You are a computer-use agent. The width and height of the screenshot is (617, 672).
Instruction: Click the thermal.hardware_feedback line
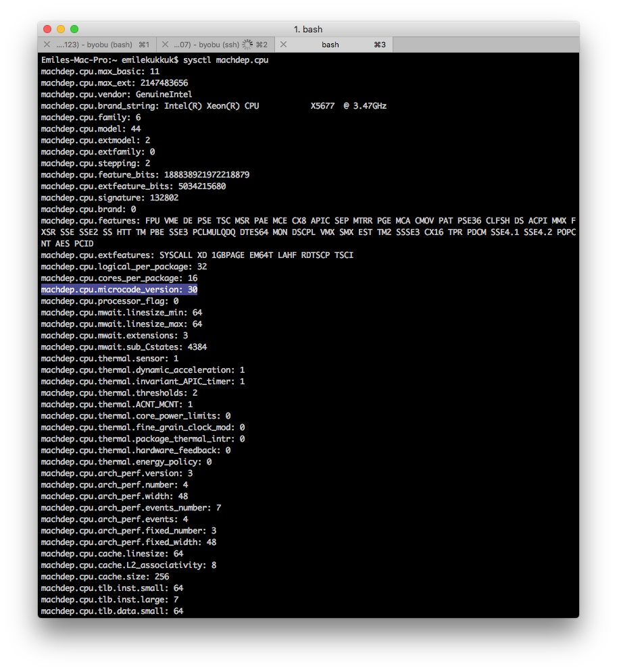pos(136,450)
